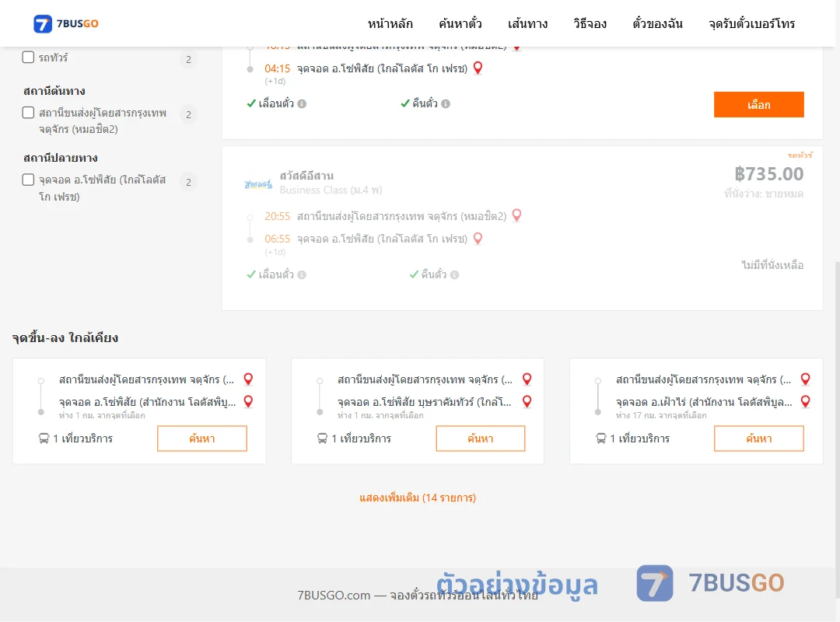Viewport: 840px width, 622px height.
Task: Open ตั๋วของฉัน in the navigation
Action: [x=657, y=23]
